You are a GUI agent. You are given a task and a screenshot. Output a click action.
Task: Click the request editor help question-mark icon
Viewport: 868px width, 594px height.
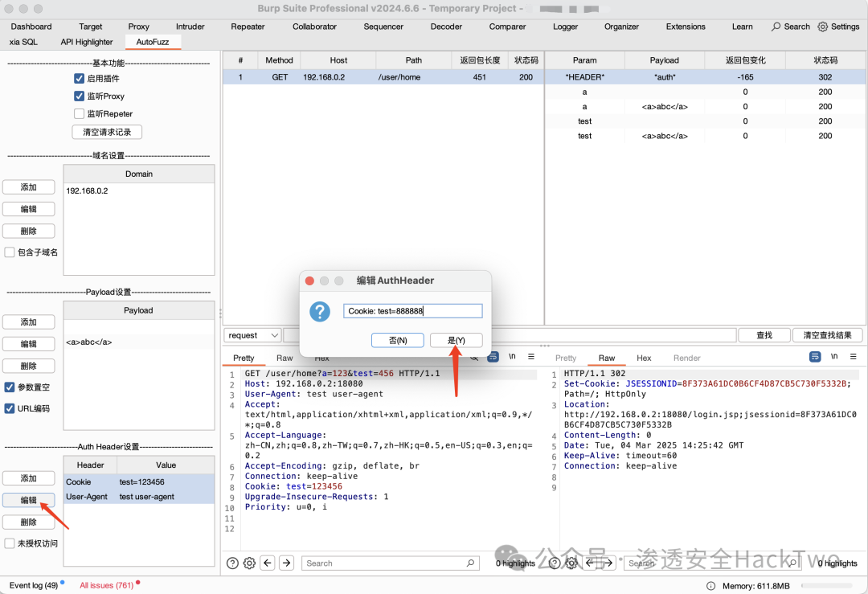(232, 563)
